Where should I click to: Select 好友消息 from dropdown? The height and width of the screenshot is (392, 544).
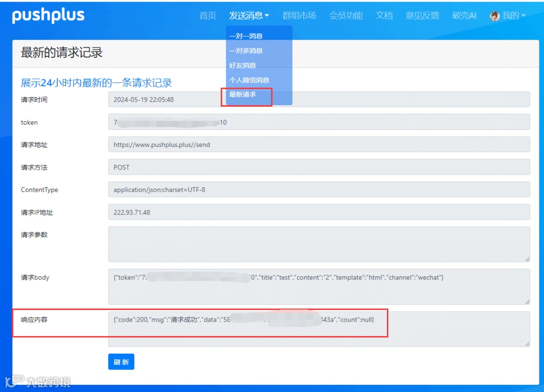(242, 65)
